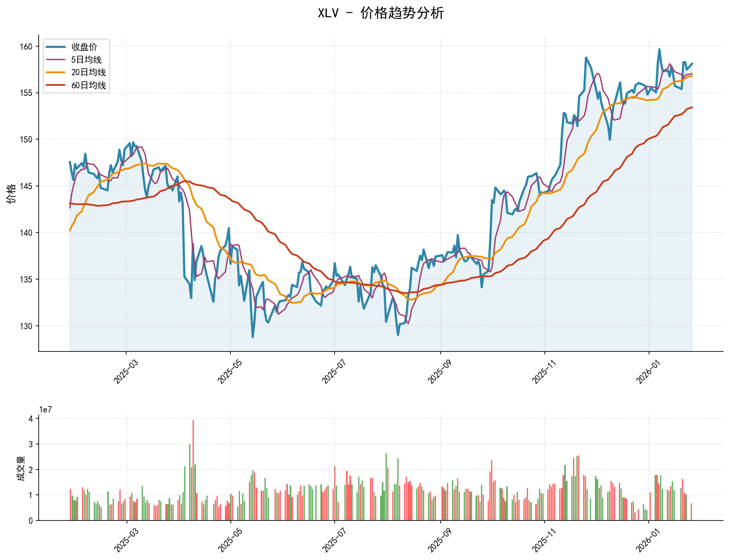Click the 5日均线 legend label
Image resolution: width=729 pixels, height=560 pixels.
[86, 60]
